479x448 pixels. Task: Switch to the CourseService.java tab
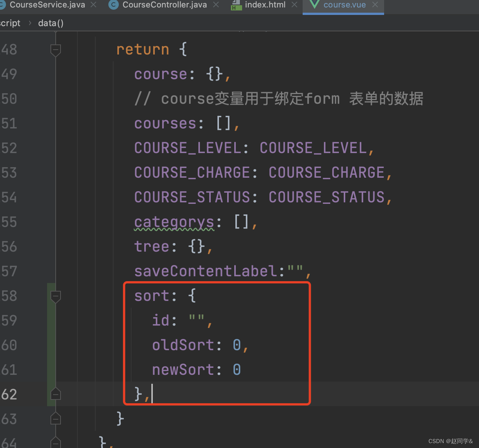(x=47, y=5)
